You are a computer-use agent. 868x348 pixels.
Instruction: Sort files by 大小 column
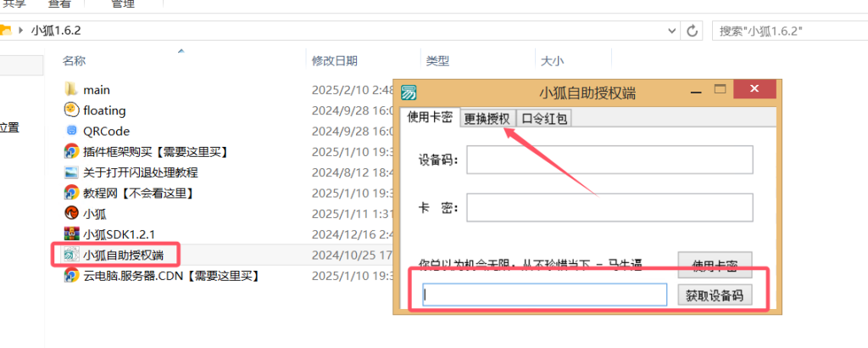pyautogui.click(x=552, y=61)
